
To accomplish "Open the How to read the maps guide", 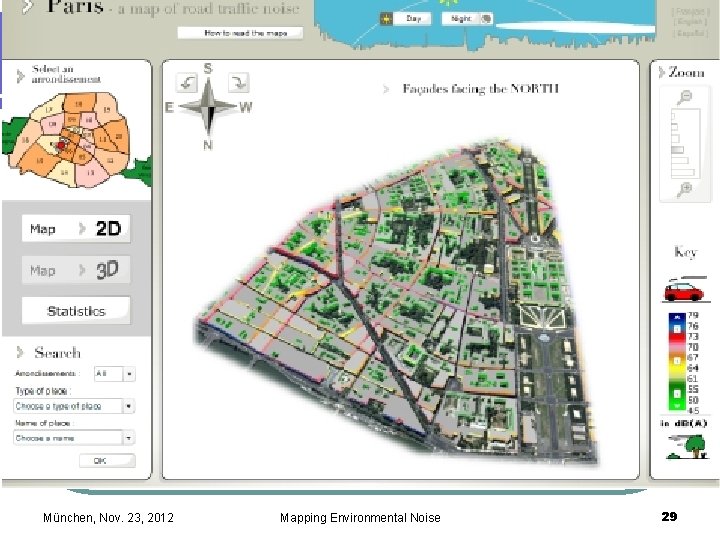I will click(x=240, y=33).
